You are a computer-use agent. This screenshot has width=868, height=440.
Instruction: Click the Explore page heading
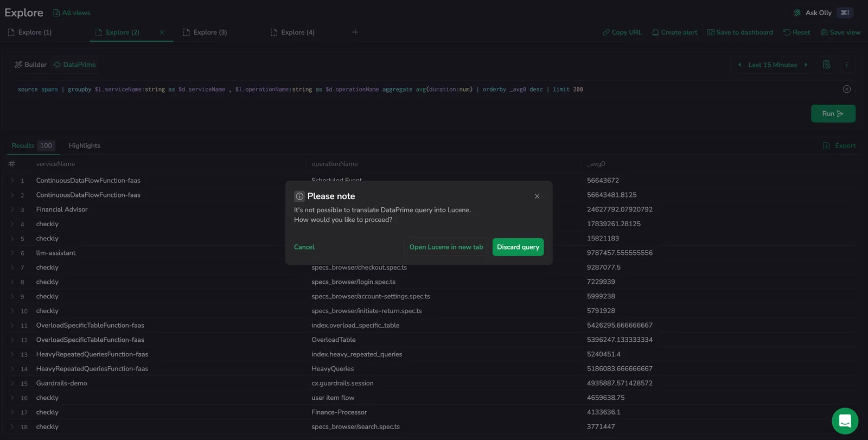24,12
